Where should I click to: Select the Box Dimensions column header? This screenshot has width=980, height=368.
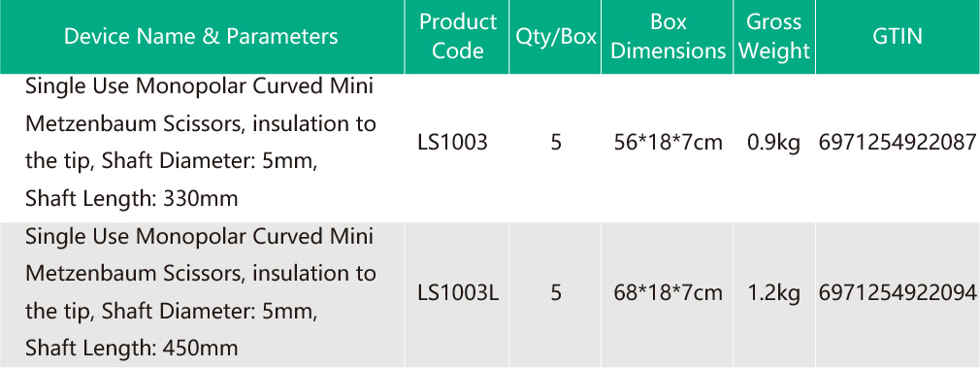(x=668, y=36)
